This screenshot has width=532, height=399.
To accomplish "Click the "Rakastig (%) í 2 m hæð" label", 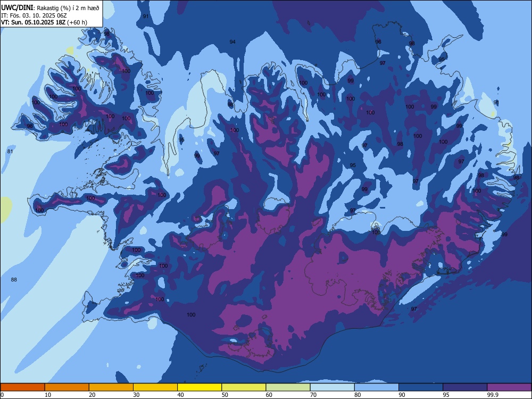I will click(x=68, y=8).
